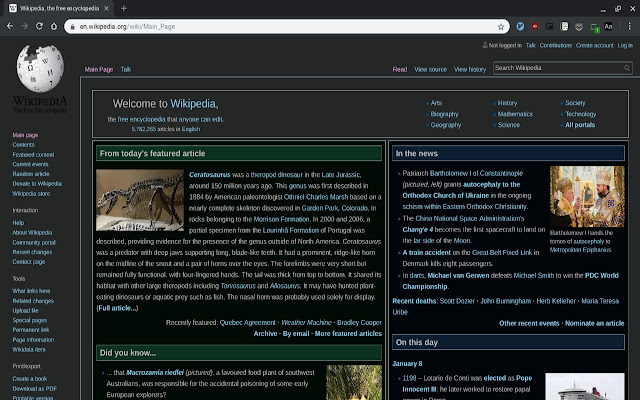Open the Science portal link
Screen dimensions: 640x400
[x=509, y=125]
